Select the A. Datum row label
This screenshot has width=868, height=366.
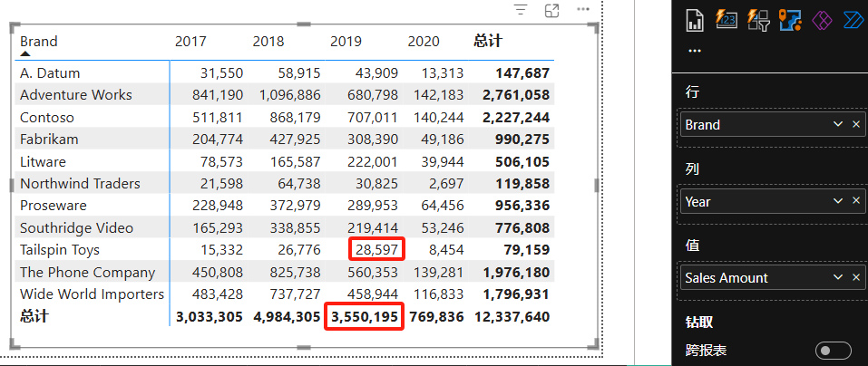click(x=50, y=73)
